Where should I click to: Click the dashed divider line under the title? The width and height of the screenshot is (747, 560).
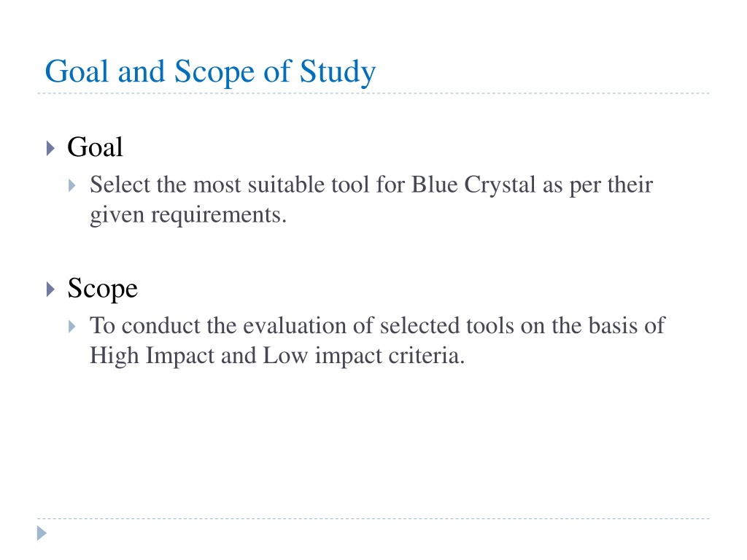(x=373, y=93)
